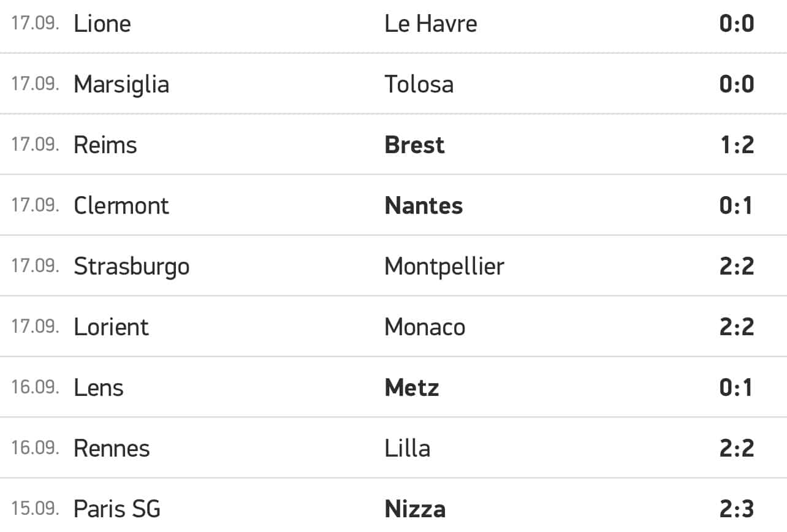
Task: Select the Paris SG team name
Action: click(x=117, y=509)
